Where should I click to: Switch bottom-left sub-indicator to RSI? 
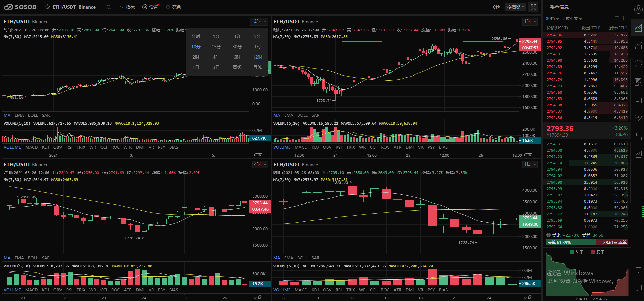pyautogui.click(x=69, y=290)
